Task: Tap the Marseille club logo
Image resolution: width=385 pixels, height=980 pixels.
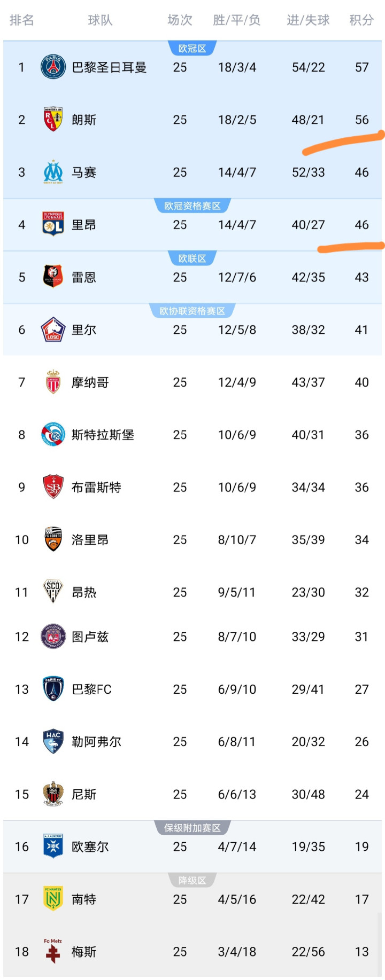Action: [x=53, y=172]
